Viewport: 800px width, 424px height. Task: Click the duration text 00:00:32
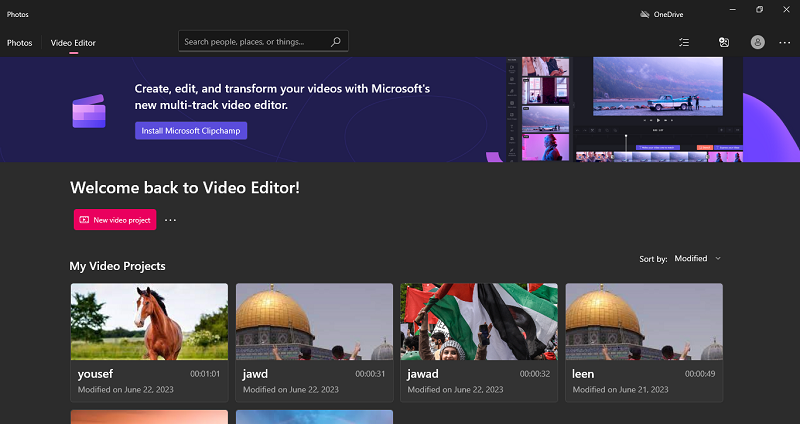pos(535,374)
